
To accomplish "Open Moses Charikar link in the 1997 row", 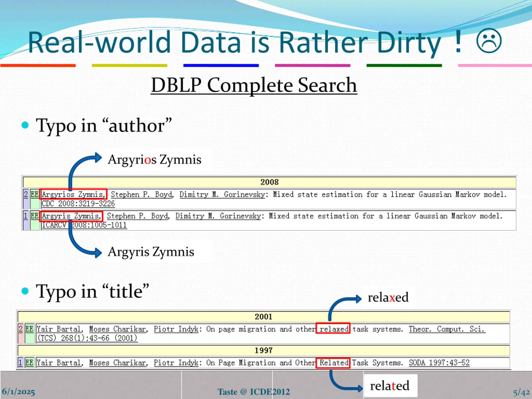I will click(x=118, y=363).
